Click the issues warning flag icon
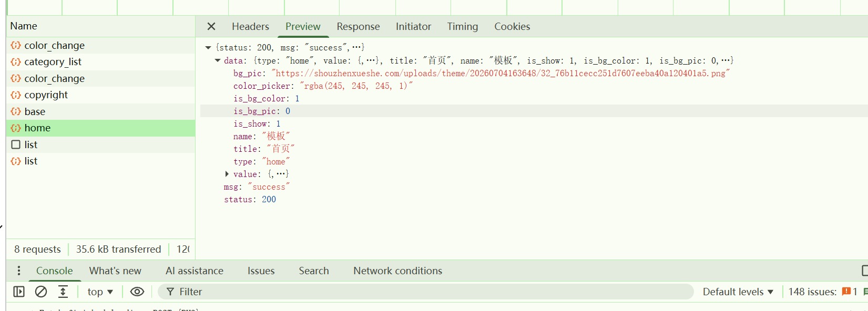Screen dimensions: 868x311 click(846, 292)
